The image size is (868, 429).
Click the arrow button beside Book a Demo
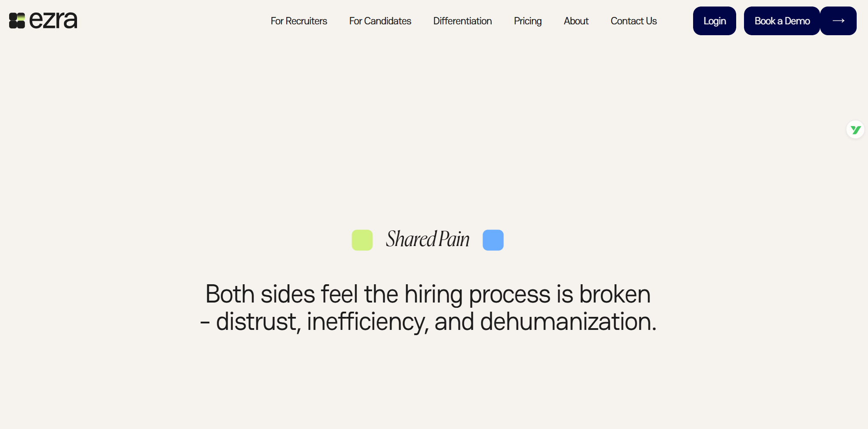tap(838, 21)
